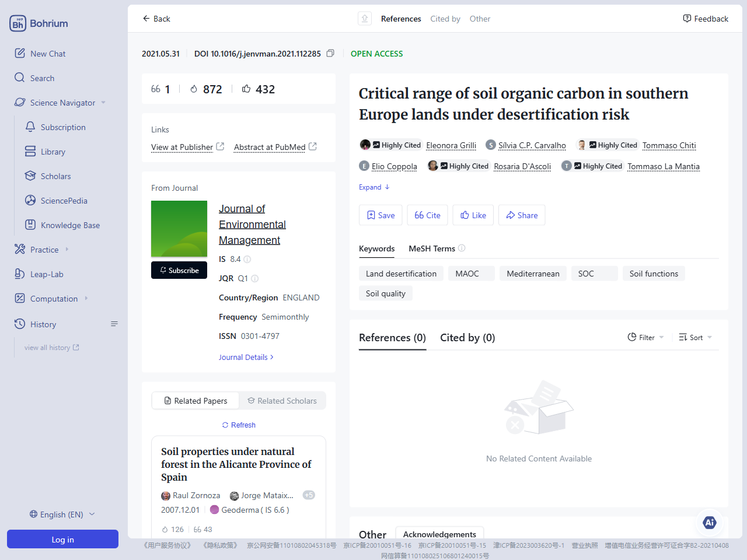The width and height of the screenshot is (747, 560).
Task: Switch to Cited by anchor in header
Action: tap(445, 19)
